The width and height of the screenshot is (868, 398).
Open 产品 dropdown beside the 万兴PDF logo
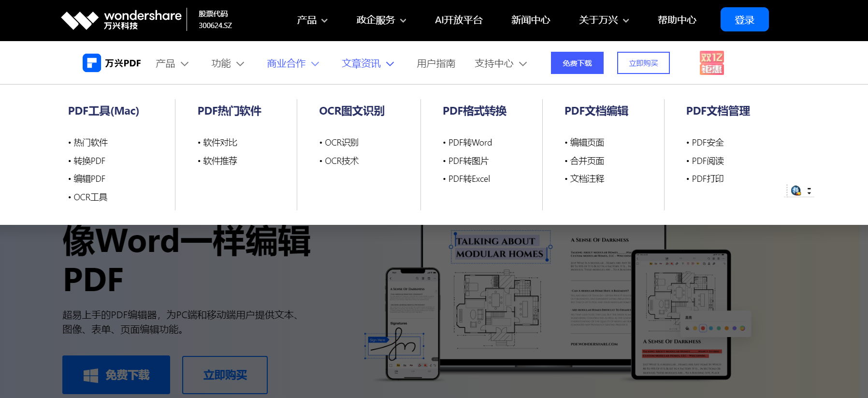pos(172,63)
